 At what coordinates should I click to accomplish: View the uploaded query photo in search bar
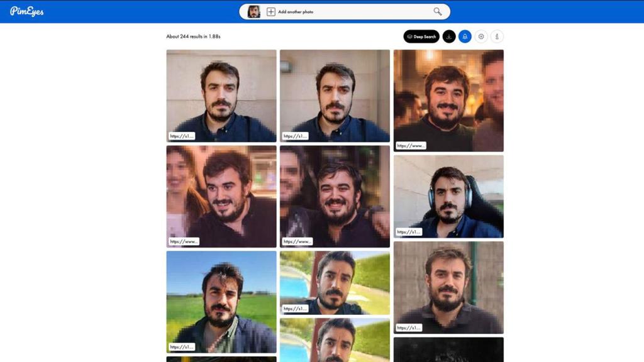coord(254,11)
